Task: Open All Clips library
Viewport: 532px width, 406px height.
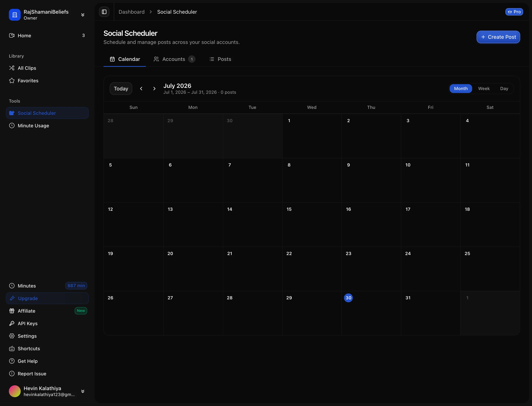Action: pyautogui.click(x=47, y=68)
